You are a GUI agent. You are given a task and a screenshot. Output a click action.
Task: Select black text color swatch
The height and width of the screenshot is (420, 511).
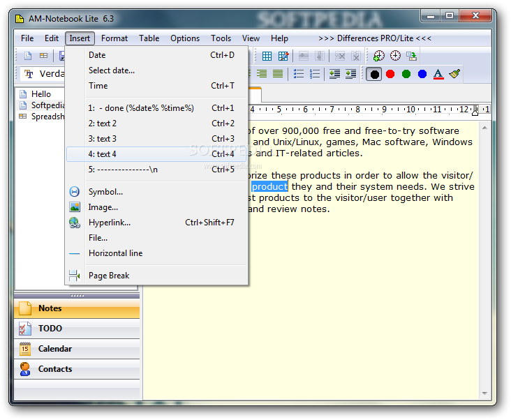pyautogui.click(x=374, y=74)
